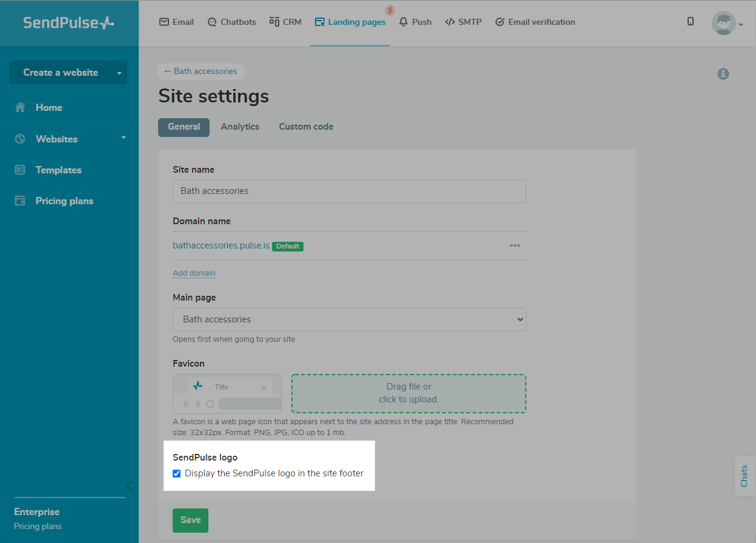Viewport: 756px width, 543px height.
Task: Click the Add domain link
Action: 194,273
